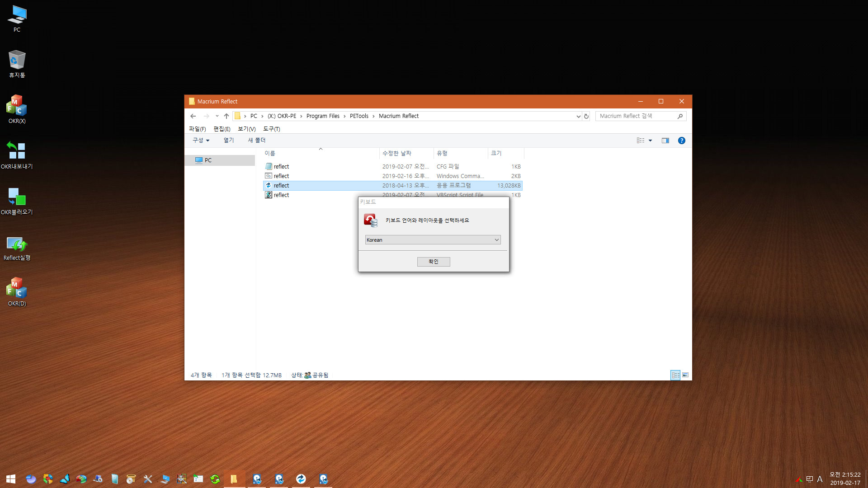
Task: Open the 보기(V) menu
Action: coord(246,129)
